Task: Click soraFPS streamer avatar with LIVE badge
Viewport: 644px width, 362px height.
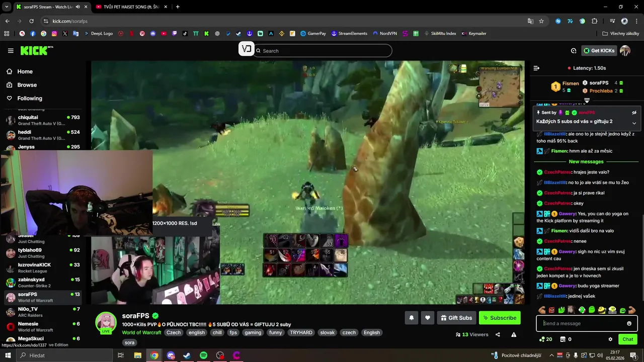Action: tap(106, 323)
